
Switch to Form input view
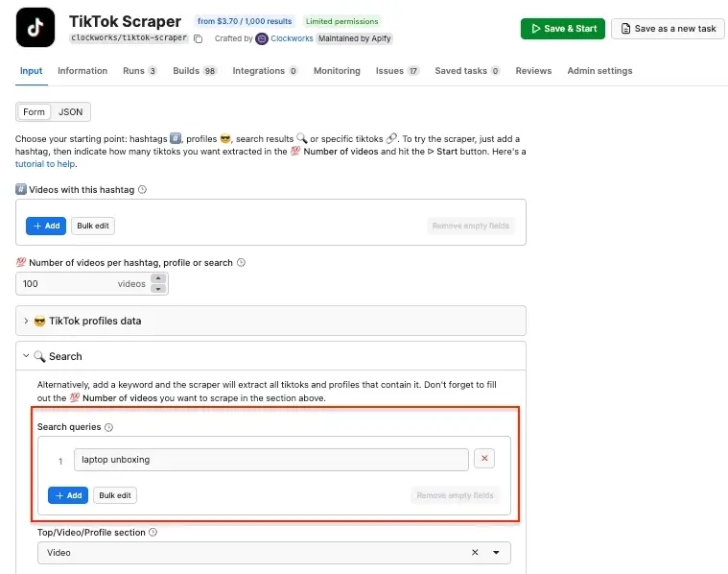(34, 112)
